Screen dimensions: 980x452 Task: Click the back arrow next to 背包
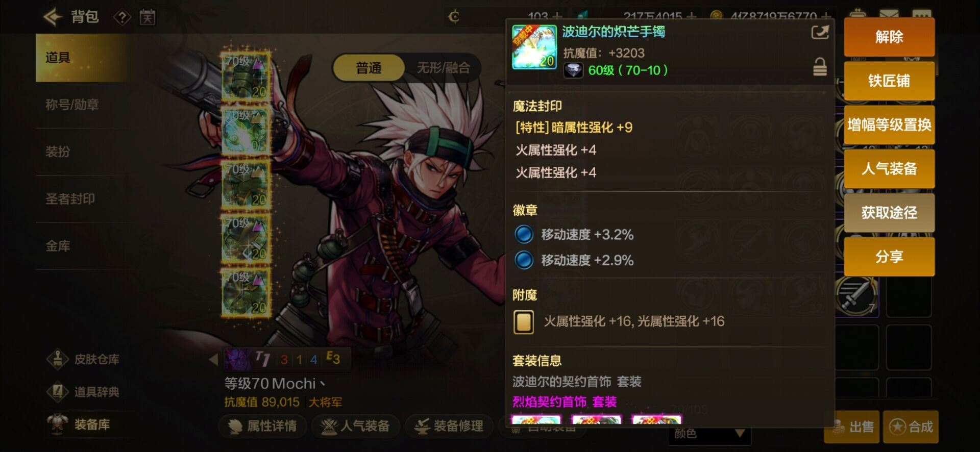[x=52, y=17]
